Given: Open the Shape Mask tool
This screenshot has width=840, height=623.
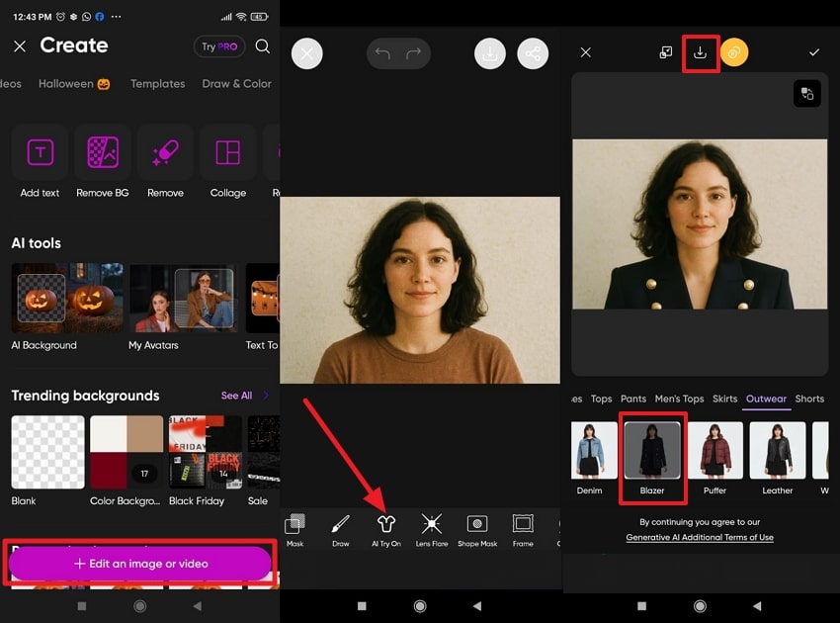Looking at the screenshot, I should 477,529.
